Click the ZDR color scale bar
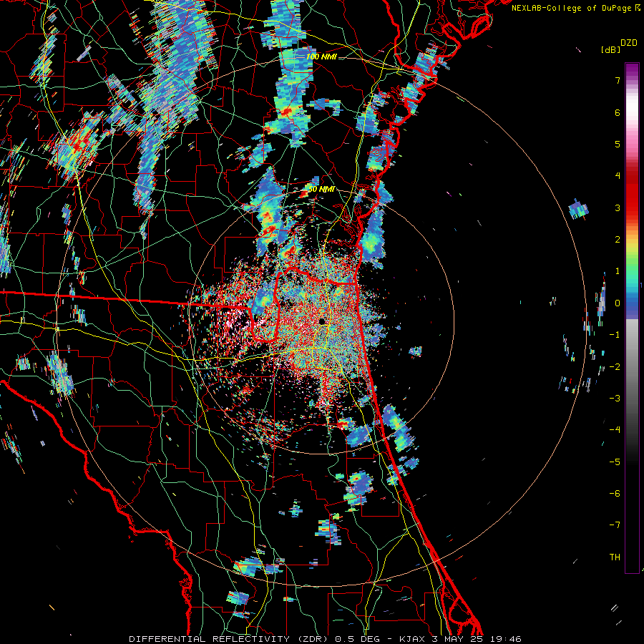Image resolution: width=644 pixels, height=644 pixels. [632, 318]
